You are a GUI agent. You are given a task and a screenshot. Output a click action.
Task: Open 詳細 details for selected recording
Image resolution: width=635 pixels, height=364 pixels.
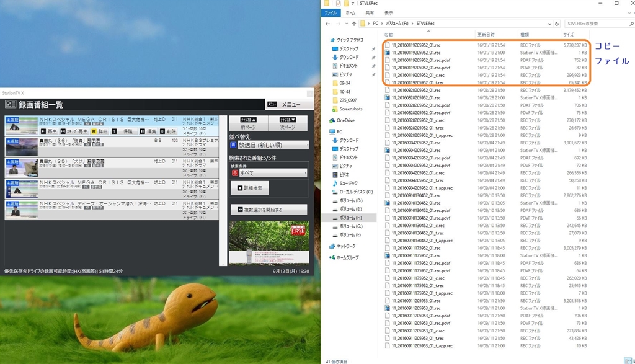tap(99, 131)
